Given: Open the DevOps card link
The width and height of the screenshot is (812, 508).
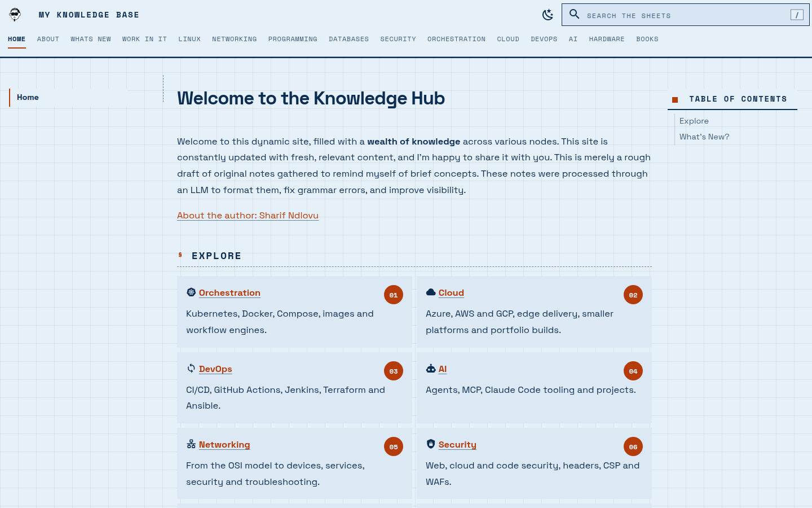Looking at the screenshot, I should (215, 369).
